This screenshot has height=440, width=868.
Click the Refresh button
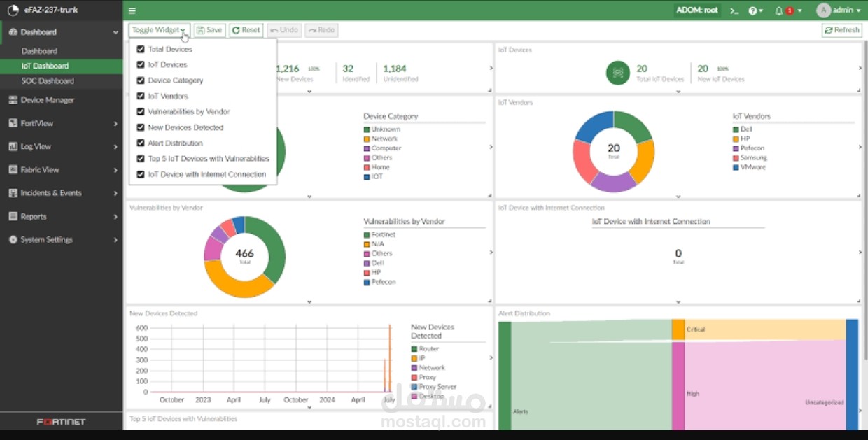(842, 30)
